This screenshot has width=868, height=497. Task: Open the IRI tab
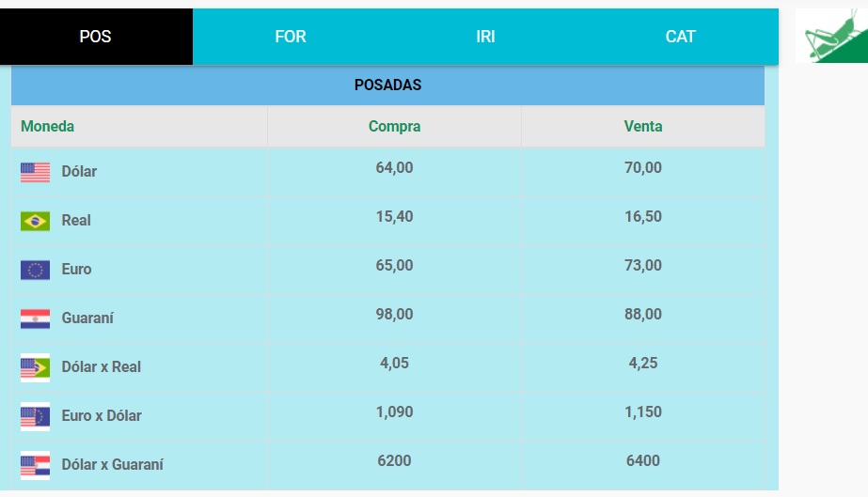pos(485,37)
